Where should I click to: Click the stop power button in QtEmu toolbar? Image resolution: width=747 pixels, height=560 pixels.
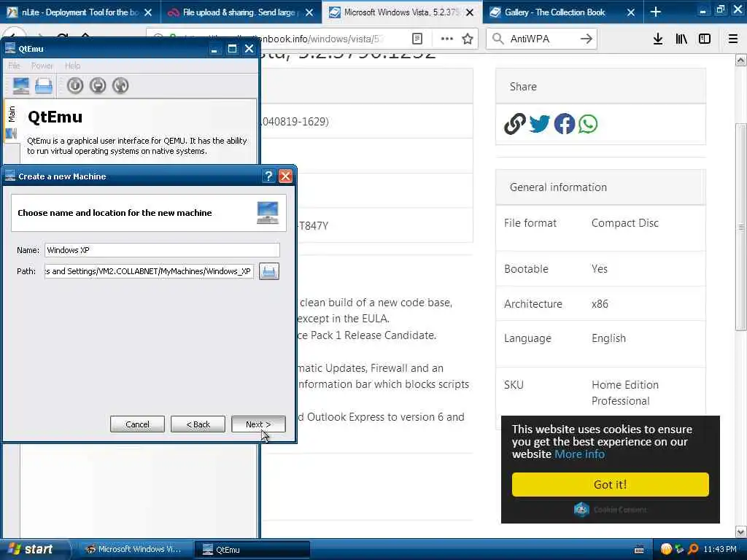[x=98, y=86]
